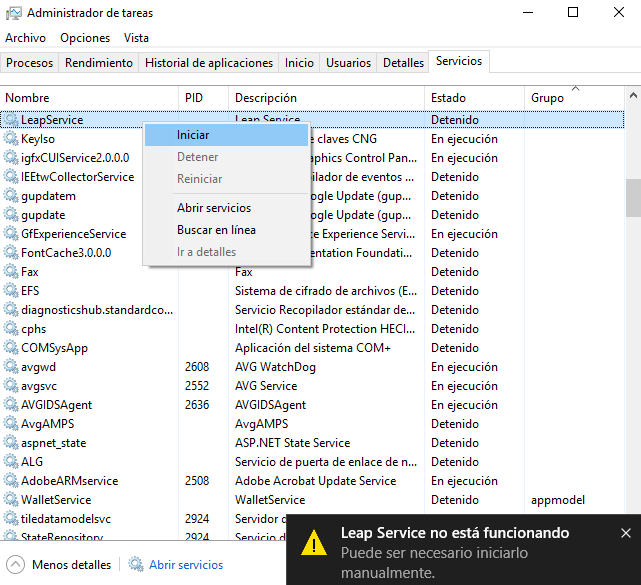Click En ejecución status of KeyIso

coord(464,139)
